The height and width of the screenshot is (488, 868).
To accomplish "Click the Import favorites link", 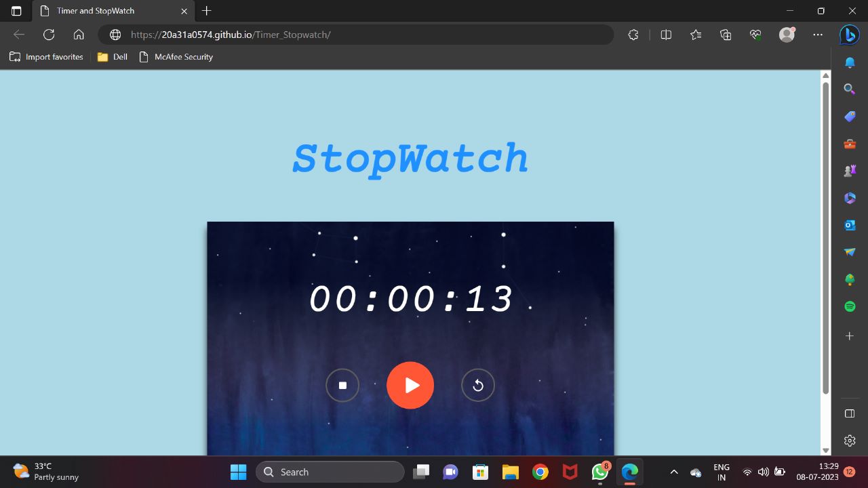I will click(47, 57).
